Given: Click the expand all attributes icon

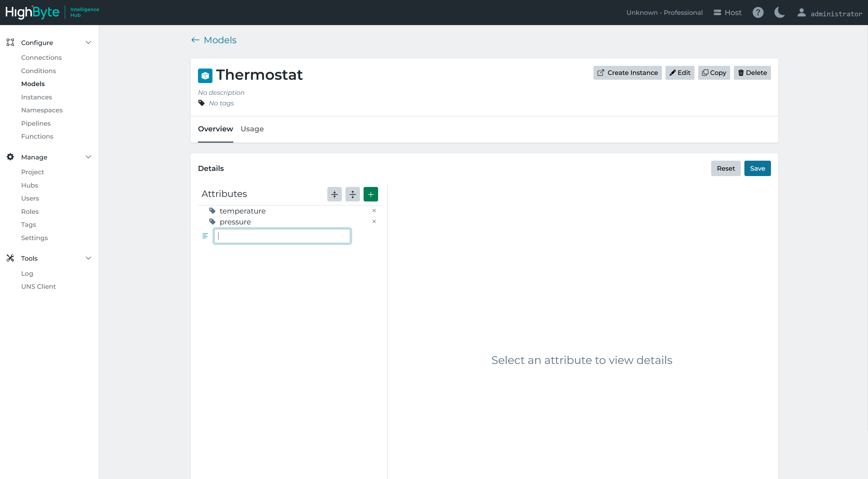Looking at the screenshot, I should (x=352, y=194).
